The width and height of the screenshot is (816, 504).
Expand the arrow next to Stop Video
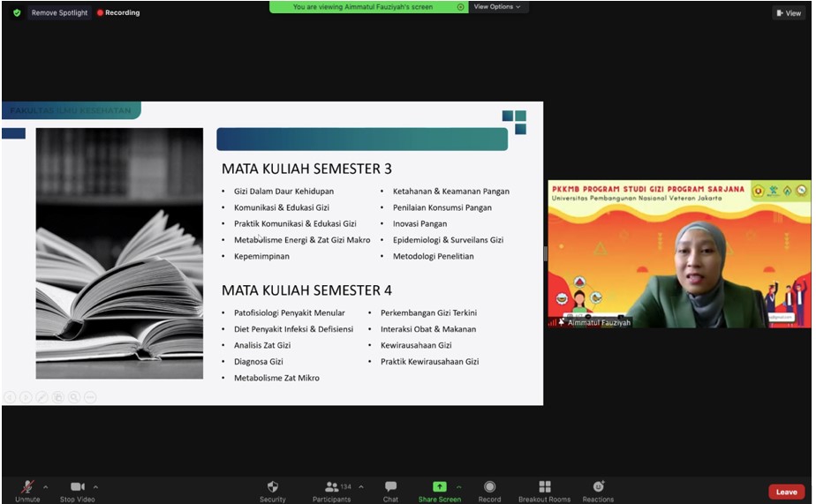(x=95, y=486)
